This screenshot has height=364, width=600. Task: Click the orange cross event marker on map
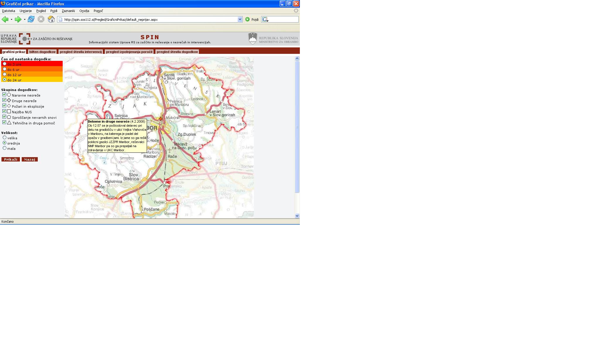point(160,119)
